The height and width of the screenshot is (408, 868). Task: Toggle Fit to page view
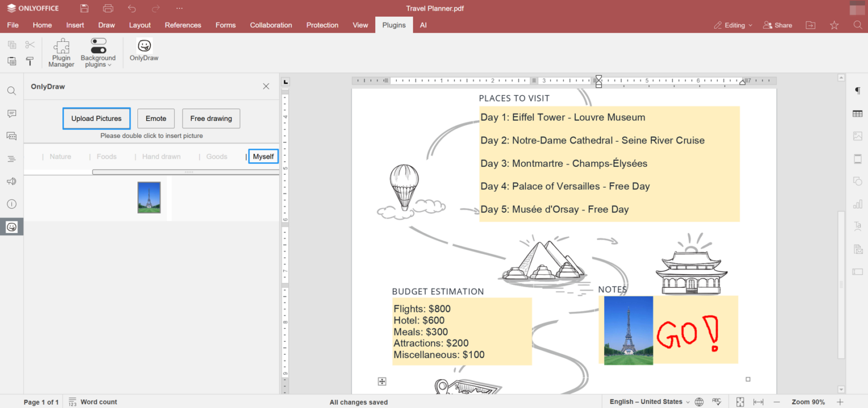740,402
